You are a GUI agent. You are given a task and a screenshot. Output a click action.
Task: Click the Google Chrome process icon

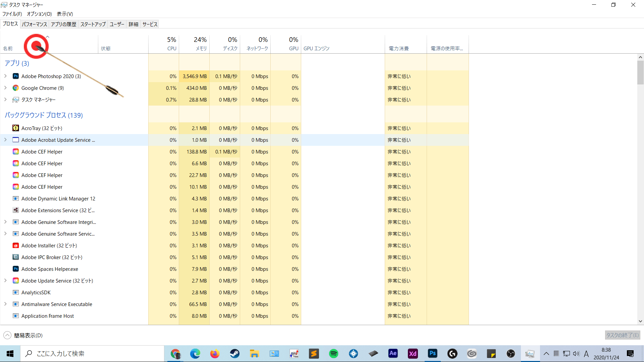pos(16,88)
